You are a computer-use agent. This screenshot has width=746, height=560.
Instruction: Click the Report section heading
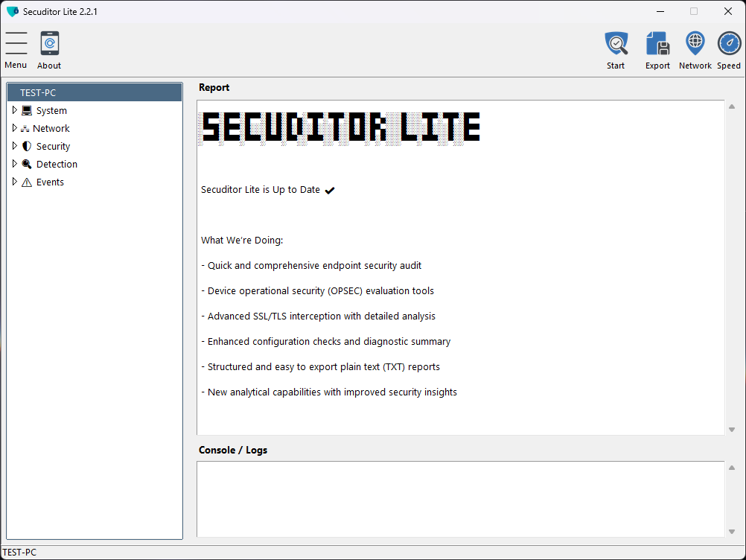click(x=214, y=88)
